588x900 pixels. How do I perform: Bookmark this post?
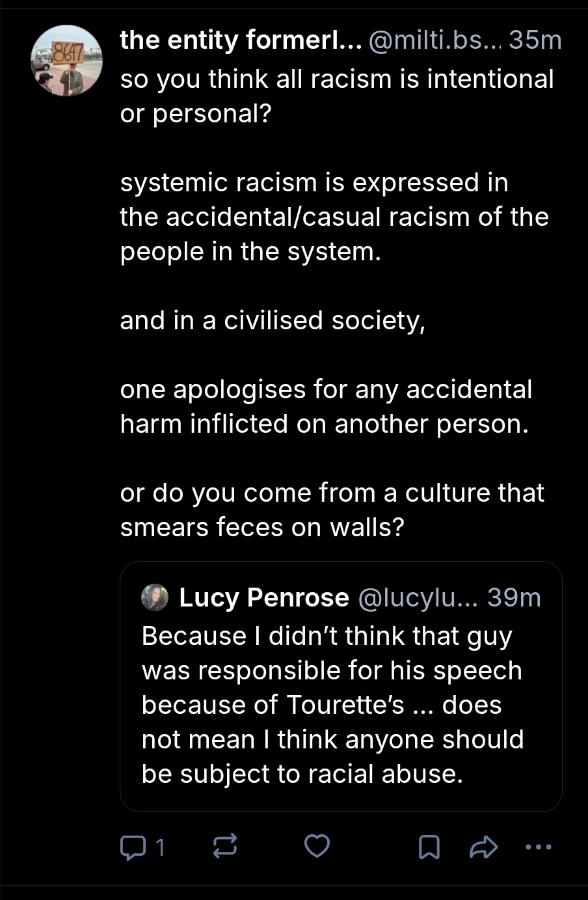click(x=428, y=847)
